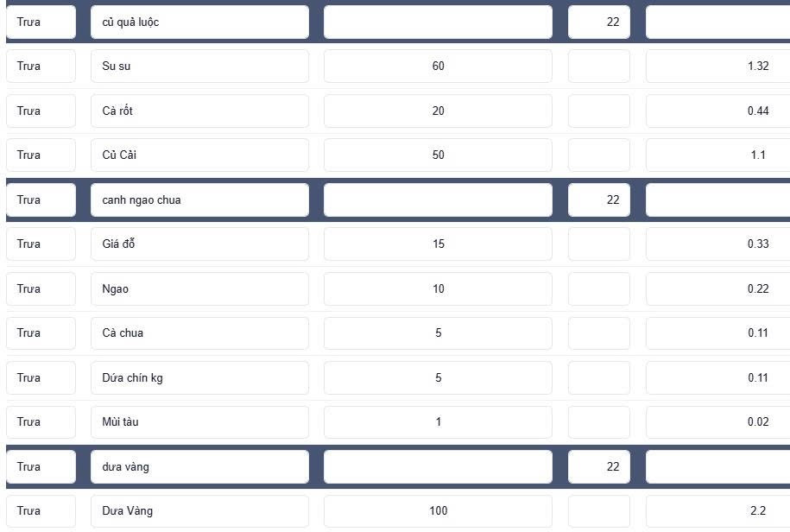Click the 'dưa vàng' dish header field
Viewport: 790px width, 532px height.
coord(199,466)
